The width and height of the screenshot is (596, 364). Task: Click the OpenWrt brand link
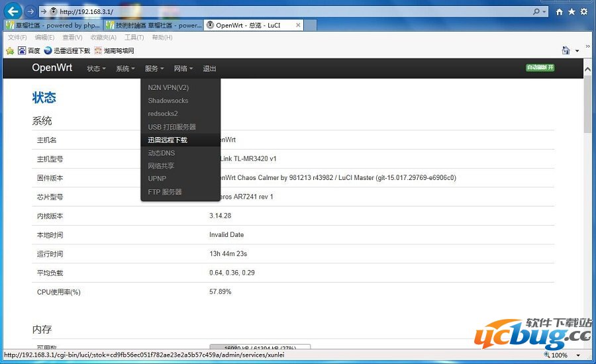coord(52,68)
